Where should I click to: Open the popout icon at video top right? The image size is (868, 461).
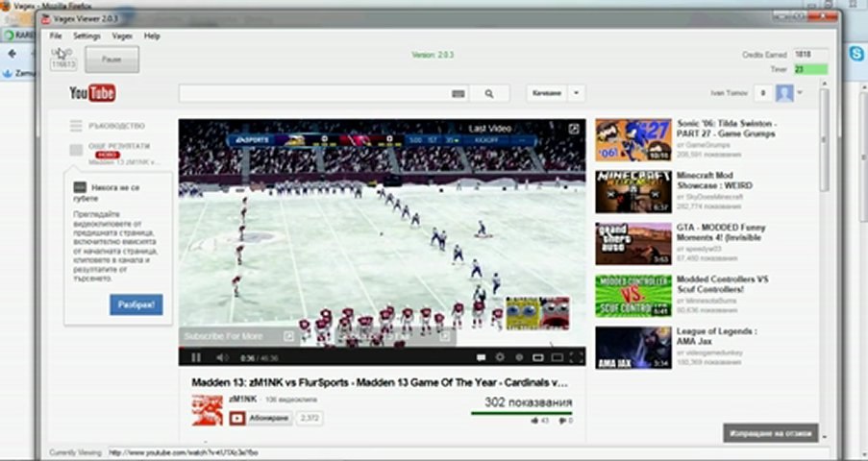(574, 129)
